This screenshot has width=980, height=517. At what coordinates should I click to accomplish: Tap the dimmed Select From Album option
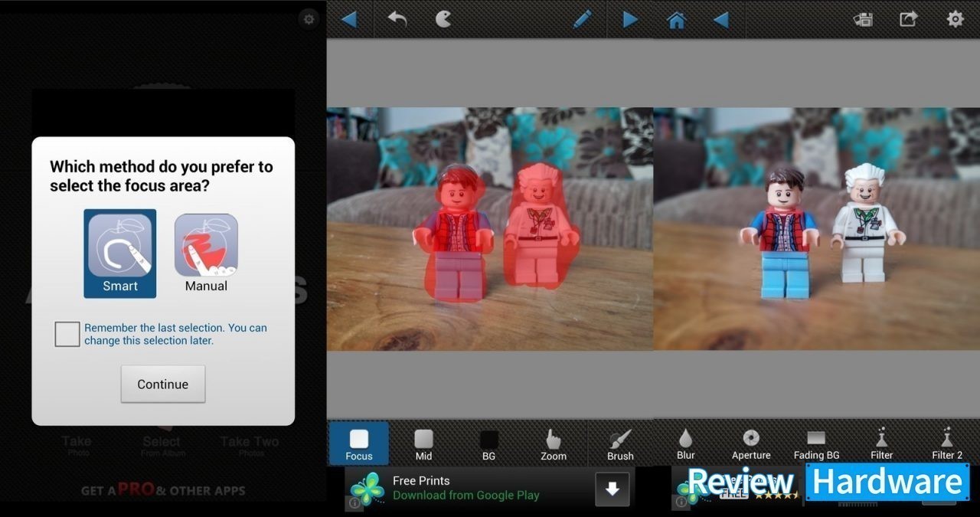162,446
